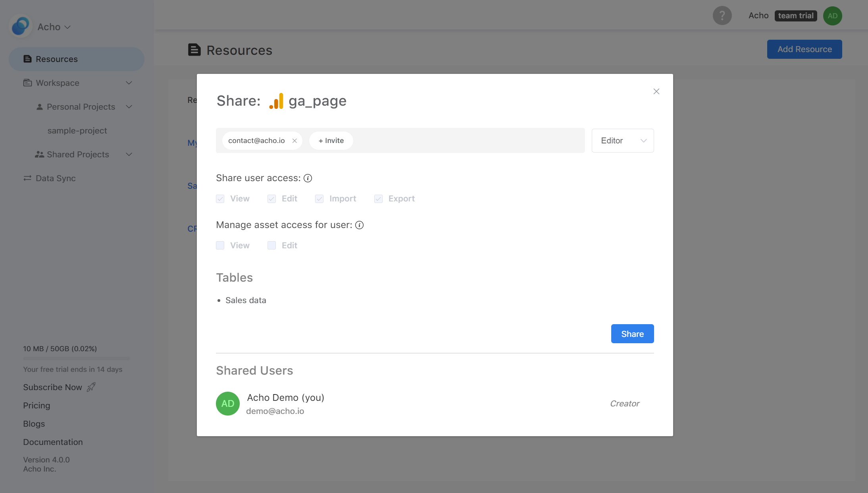
Task: Click the Acho Demo AD avatar in Shared Users
Action: pyautogui.click(x=227, y=403)
